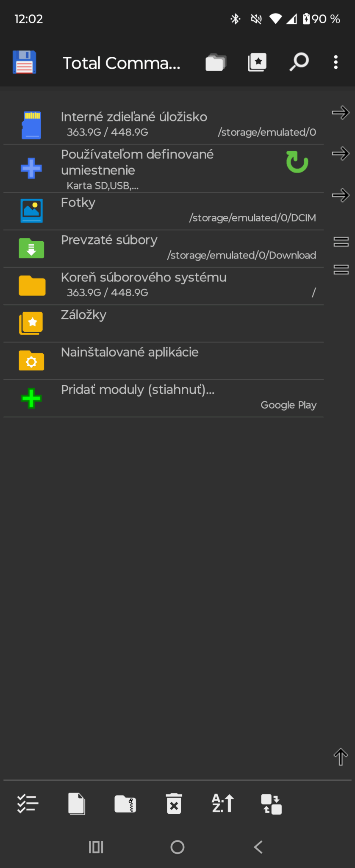Tap the new file copy icon
Screen dimensions: 355x868
point(77,804)
